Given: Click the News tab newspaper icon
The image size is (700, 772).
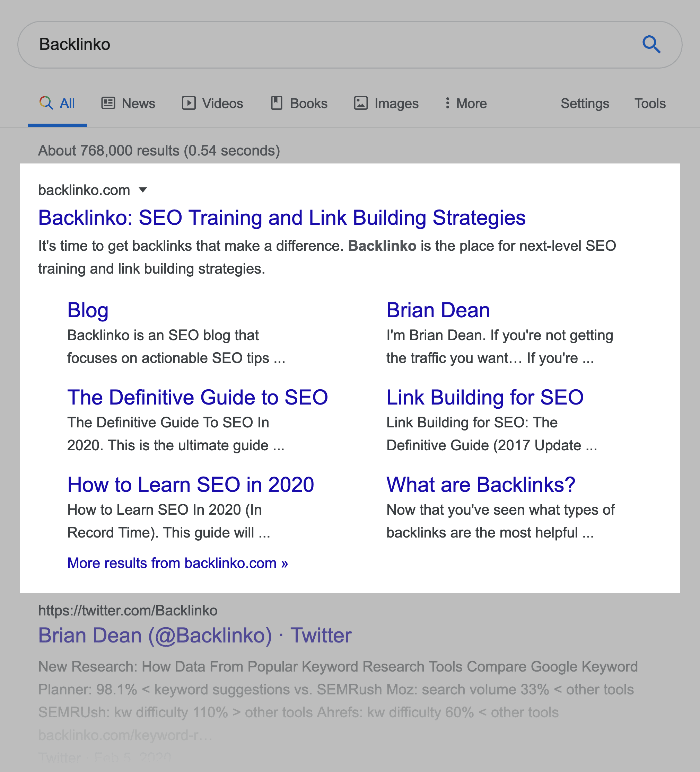Looking at the screenshot, I should click(x=108, y=103).
